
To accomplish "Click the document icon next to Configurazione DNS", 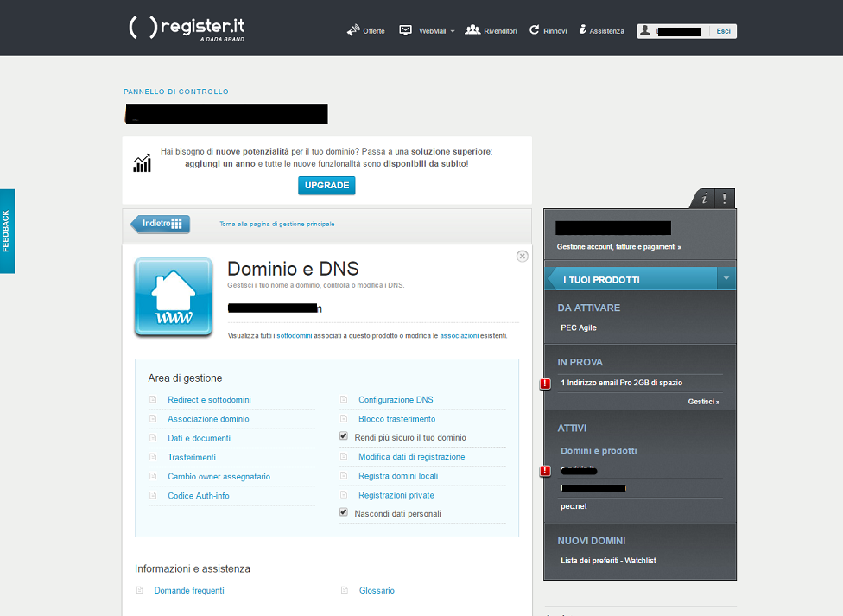I will pos(345,399).
